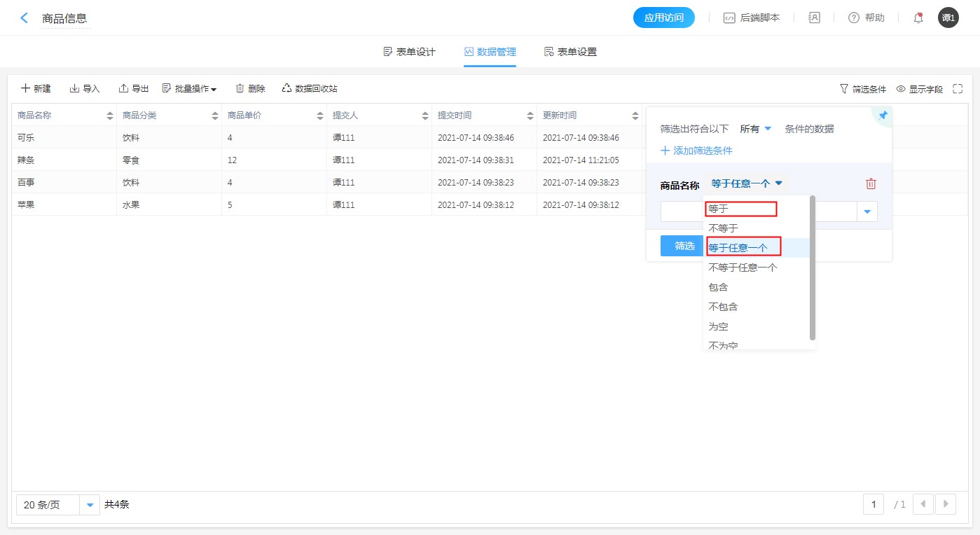Screen dimensions: 980x535
Task: Open the 20 条/页 page size dropdown
Action: tap(90, 505)
